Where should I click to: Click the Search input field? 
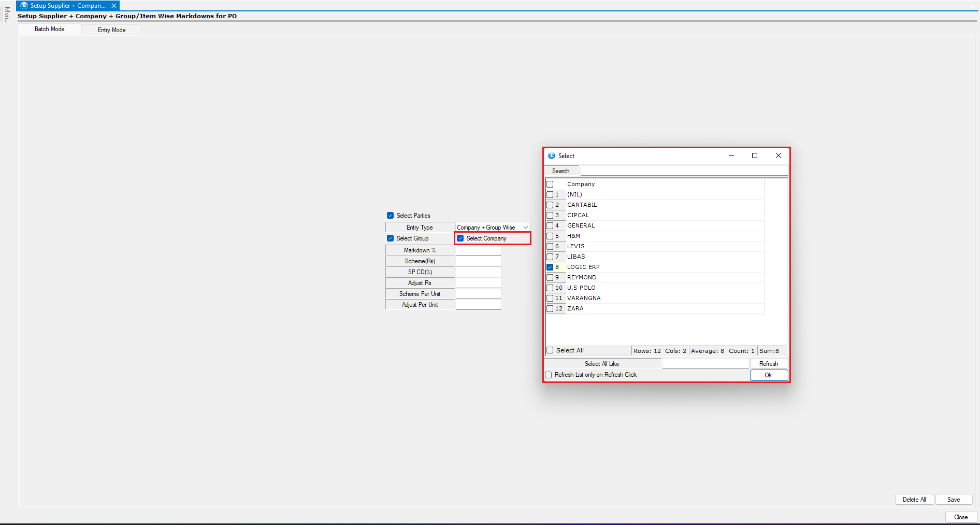tap(684, 171)
